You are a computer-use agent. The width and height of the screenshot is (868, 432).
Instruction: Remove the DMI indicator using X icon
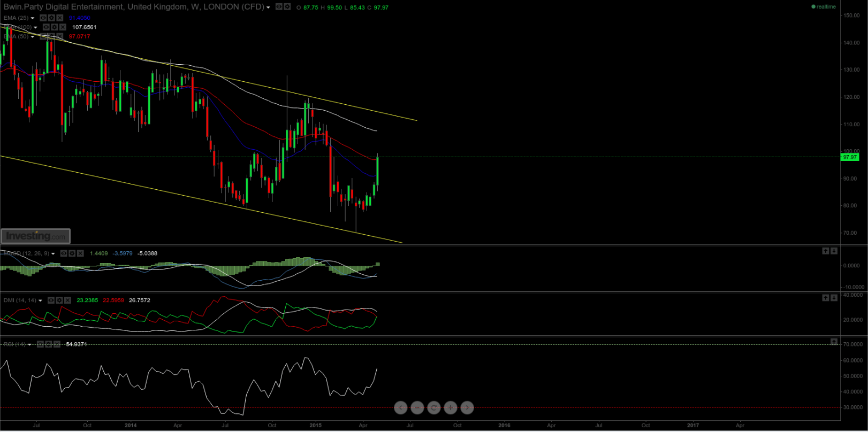click(x=68, y=300)
